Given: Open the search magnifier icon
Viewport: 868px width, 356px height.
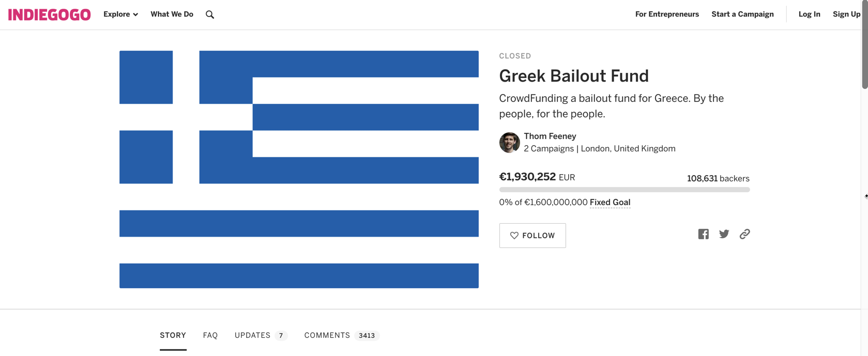Looking at the screenshot, I should click(x=209, y=14).
